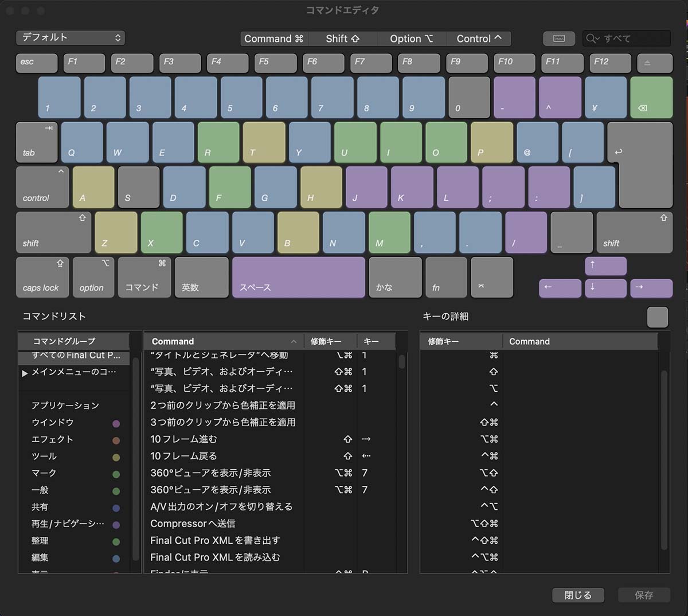Enable the Control ⌃ modifier button

[479, 38]
